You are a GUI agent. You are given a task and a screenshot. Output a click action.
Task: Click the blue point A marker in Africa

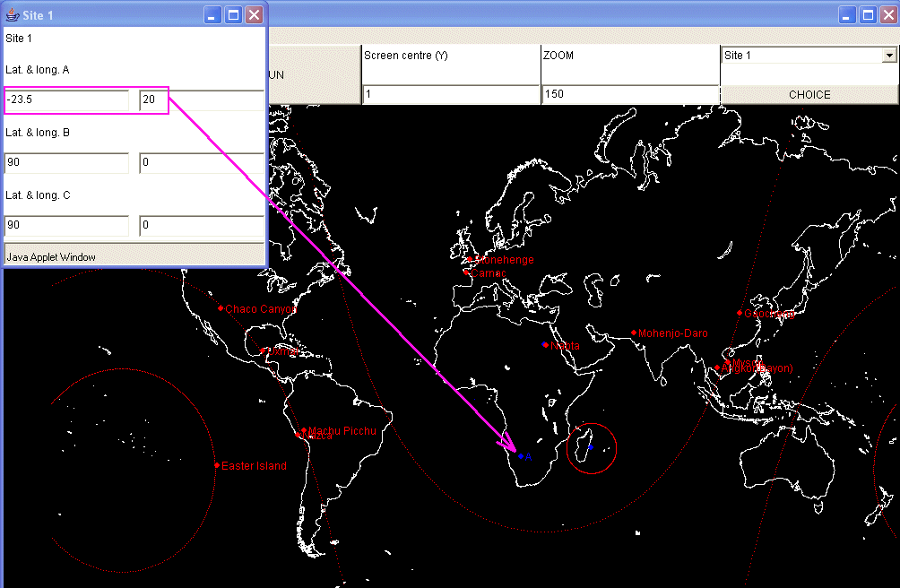tap(521, 456)
